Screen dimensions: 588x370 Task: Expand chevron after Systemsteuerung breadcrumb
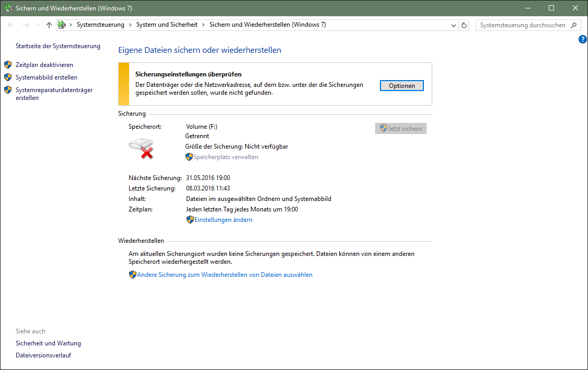coord(130,25)
